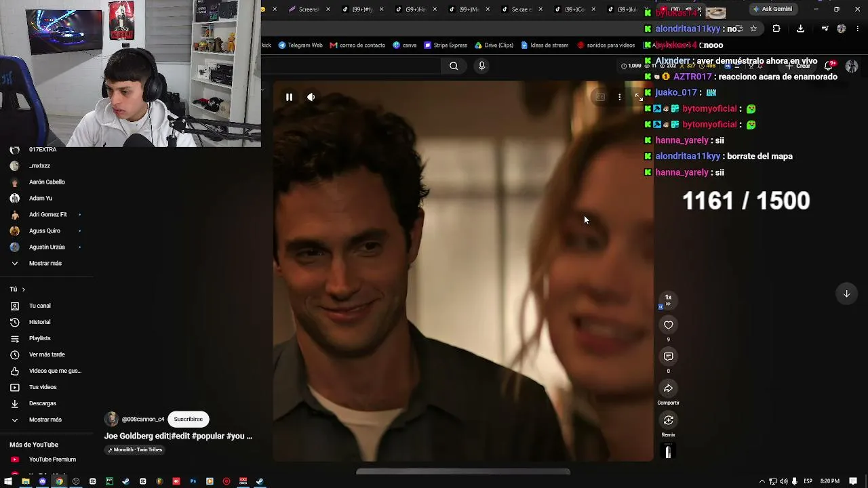This screenshot has height=488, width=868.
Task: Open the @008cannon_c4 channel
Action: (x=143, y=419)
